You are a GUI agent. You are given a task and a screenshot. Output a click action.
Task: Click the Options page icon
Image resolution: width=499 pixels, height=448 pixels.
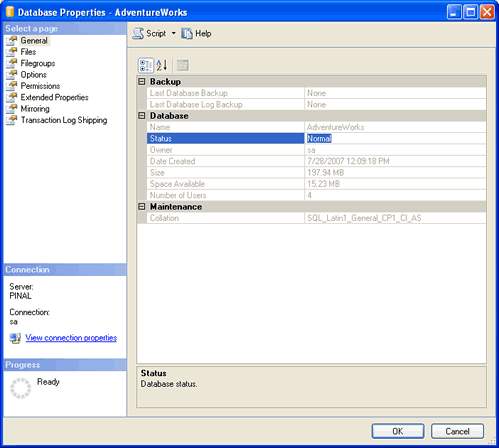(x=11, y=75)
